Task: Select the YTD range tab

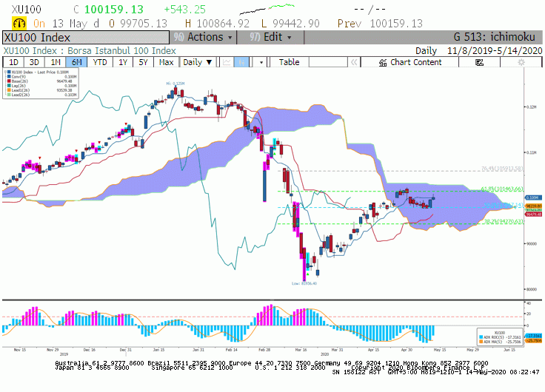Action: [100, 62]
